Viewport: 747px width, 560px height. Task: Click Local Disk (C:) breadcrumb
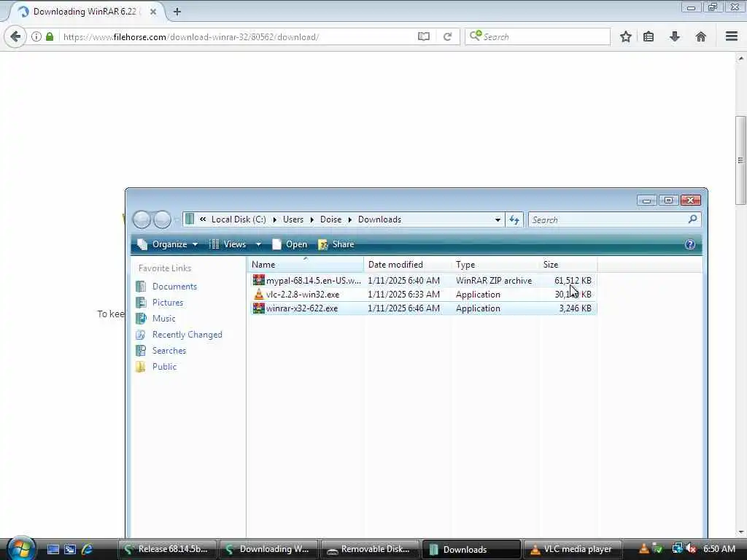[239, 219]
